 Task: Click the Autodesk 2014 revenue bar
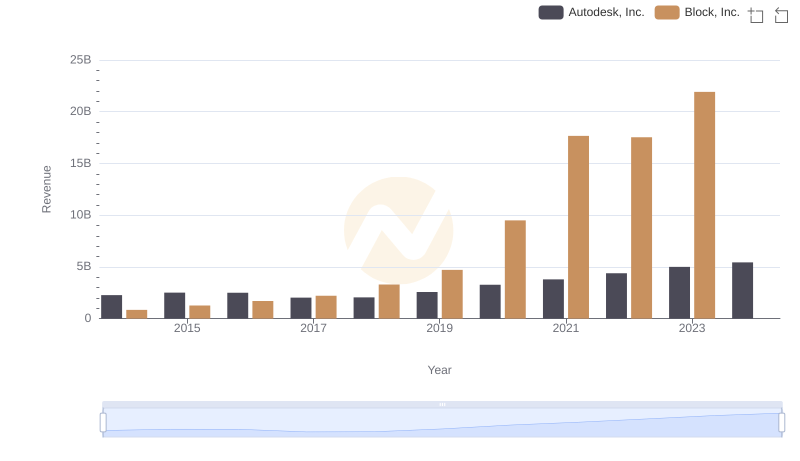[112, 307]
